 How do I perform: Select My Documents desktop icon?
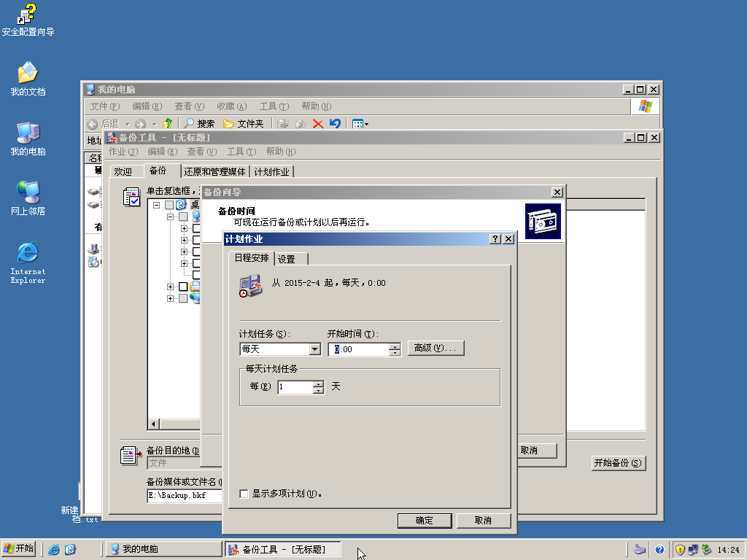(x=28, y=79)
